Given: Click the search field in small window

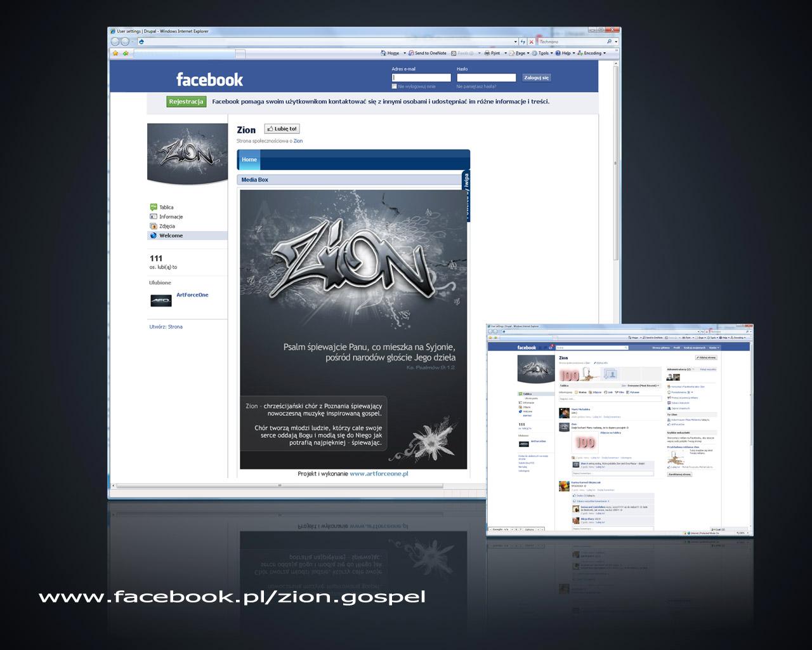Looking at the screenshot, I should pos(591,348).
